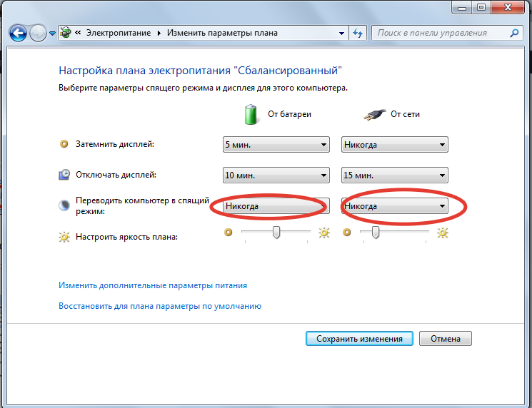Click Переводить компьютер в спящий режим label
This screenshot has width=532, height=408.
(142, 205)
